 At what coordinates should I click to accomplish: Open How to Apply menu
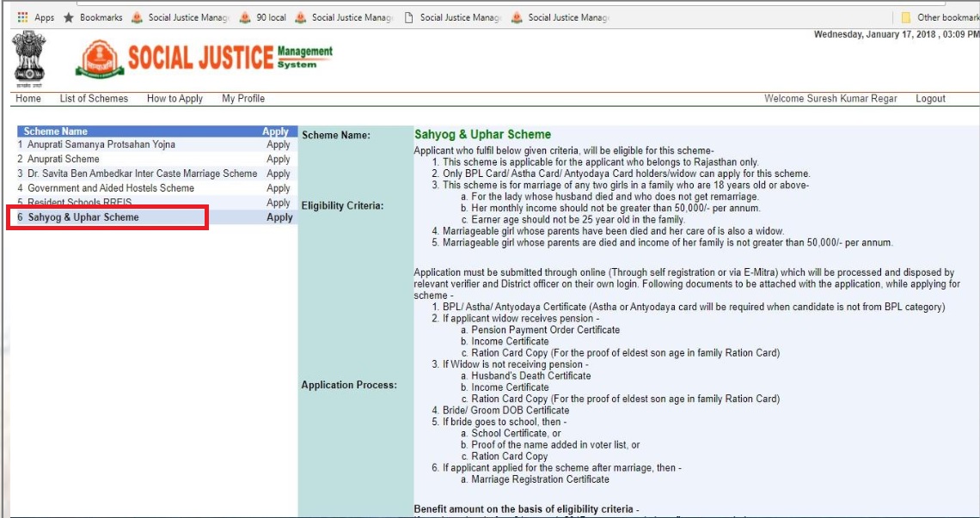tap(175, 99)
